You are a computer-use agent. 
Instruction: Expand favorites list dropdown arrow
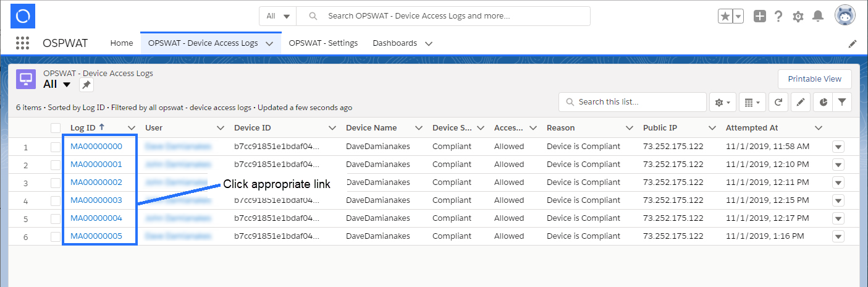coord(738,16)
